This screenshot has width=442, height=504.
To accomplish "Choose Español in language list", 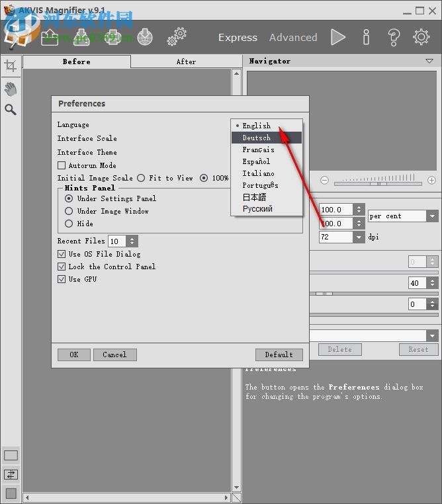I will pos(267,161).
